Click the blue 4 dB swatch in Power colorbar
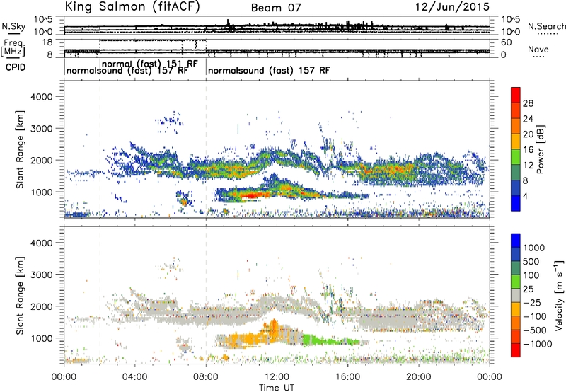The height and width of the screenshot is (392, 566). [x=516, y=203]
